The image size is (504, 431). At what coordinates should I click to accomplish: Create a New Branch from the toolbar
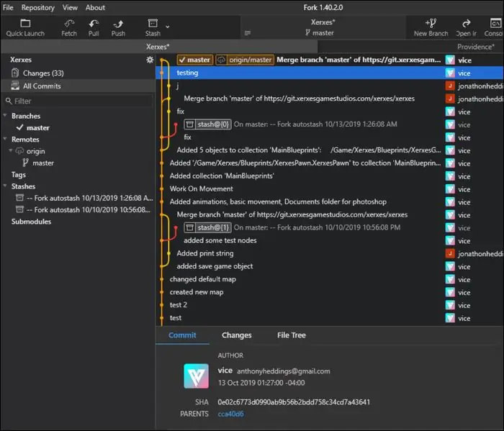click(431, 27)
